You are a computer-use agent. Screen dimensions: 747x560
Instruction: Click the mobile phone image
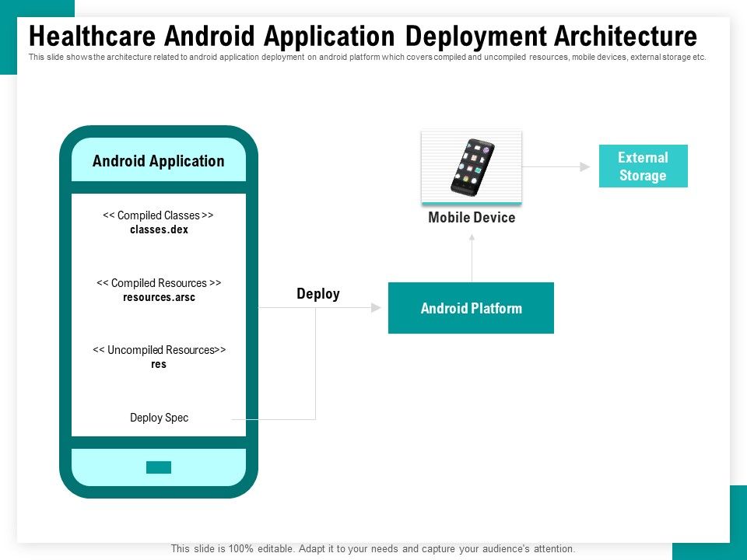[x=472, y=167]
